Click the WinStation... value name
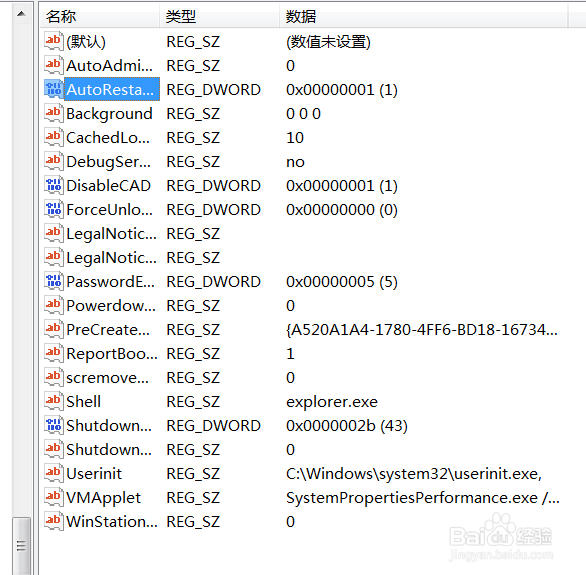 [x=112, y=522]
